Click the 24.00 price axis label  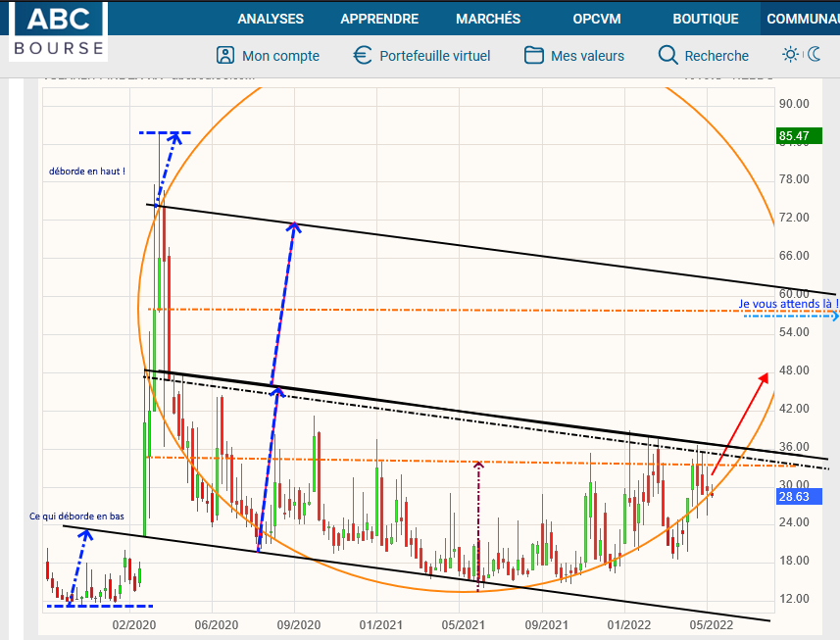(794, 522)
